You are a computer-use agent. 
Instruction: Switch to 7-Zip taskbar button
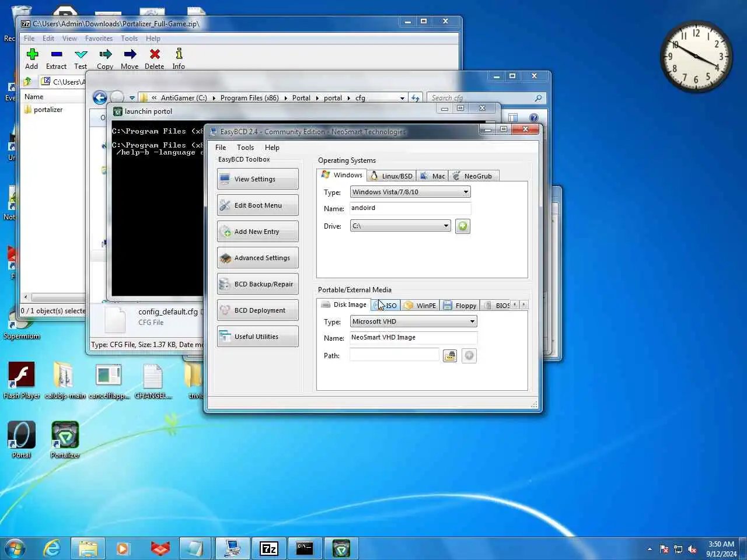(x=269, y=548)
